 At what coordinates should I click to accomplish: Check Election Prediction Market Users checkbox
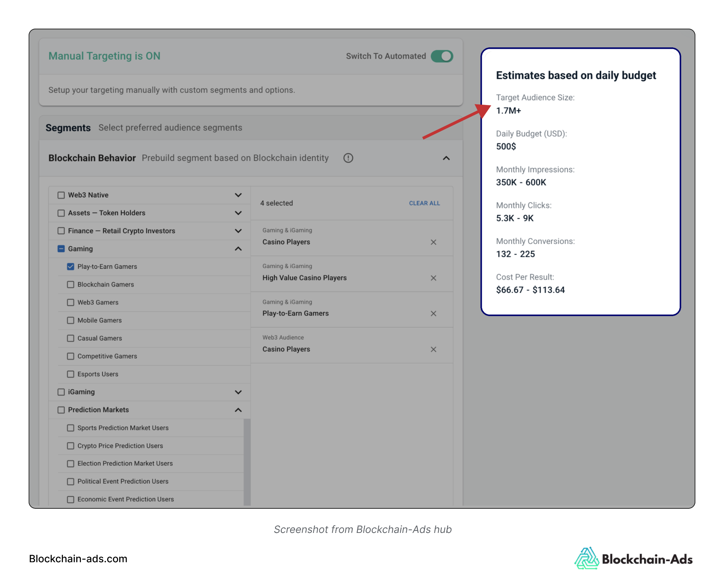pyautogui.click(x=71, y=464)
